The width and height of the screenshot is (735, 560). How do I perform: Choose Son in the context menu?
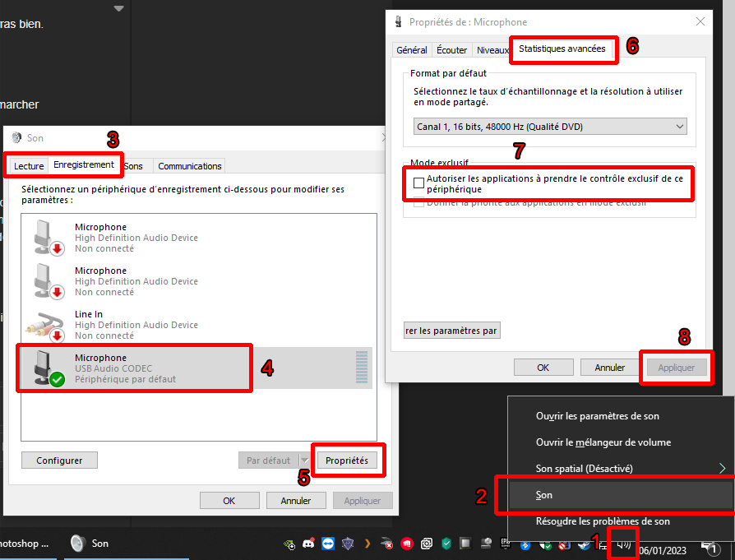[544, 495]
